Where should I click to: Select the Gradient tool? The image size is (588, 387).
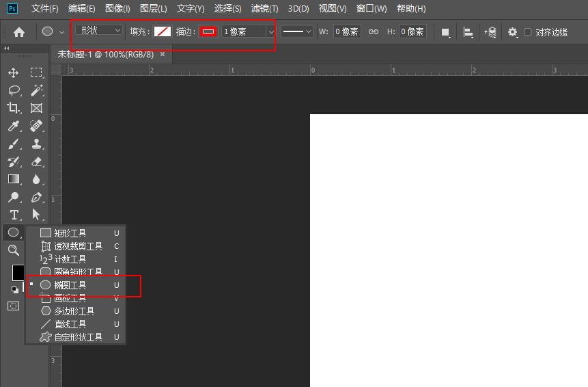click(x=13, y=179)
